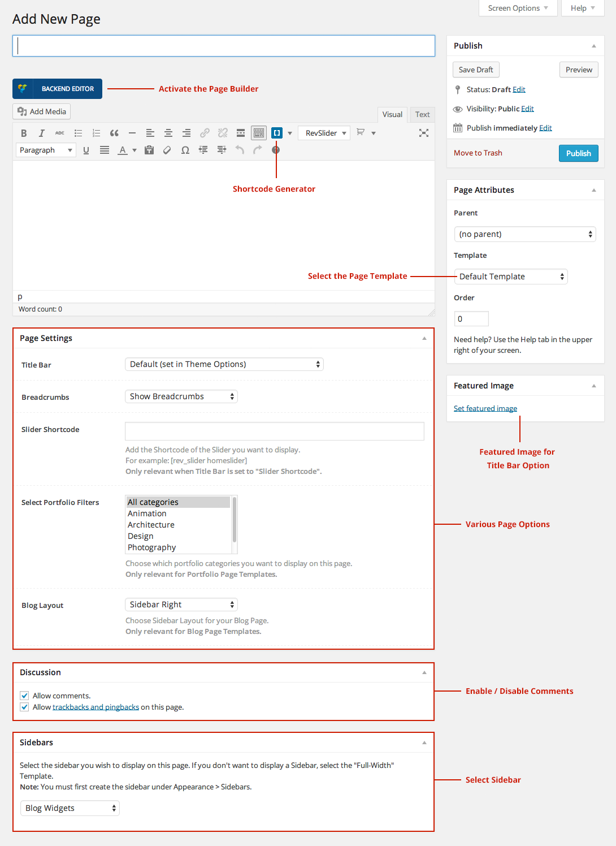Switch to the Text editor tab

pos(422,114)
